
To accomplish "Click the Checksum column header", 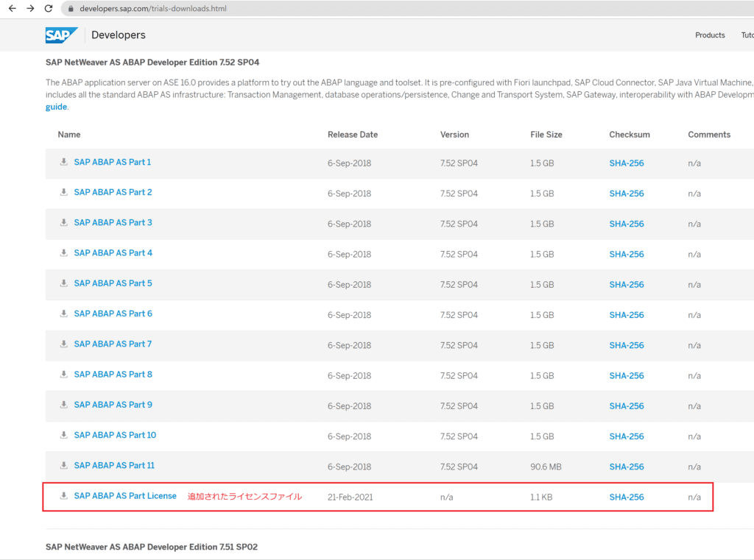I will [x=630, y=135].
